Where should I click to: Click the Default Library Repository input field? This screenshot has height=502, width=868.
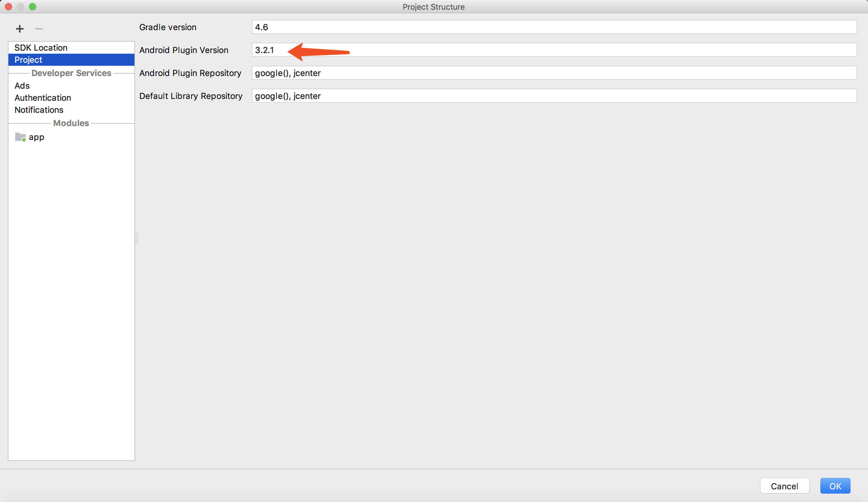[x=554, y=96]
